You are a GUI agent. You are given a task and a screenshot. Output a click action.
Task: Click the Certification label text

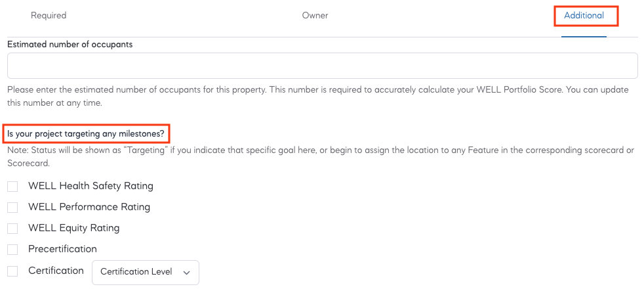tap(56, 270)
